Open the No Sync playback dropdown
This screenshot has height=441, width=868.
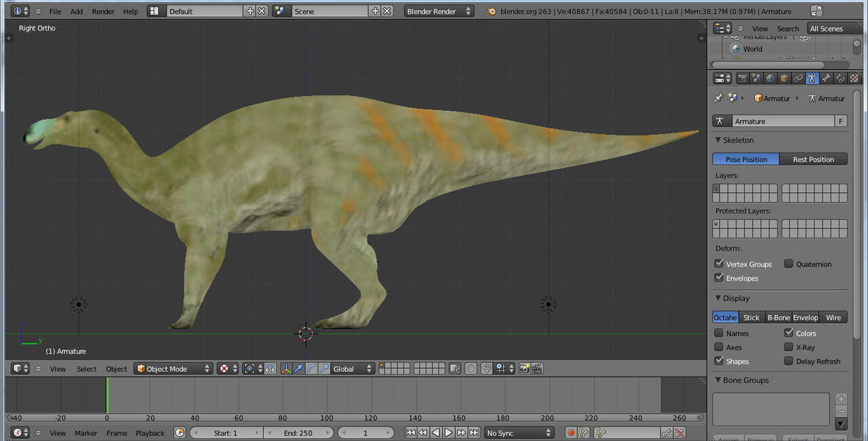pyautogui.click(x=519, y=433)
